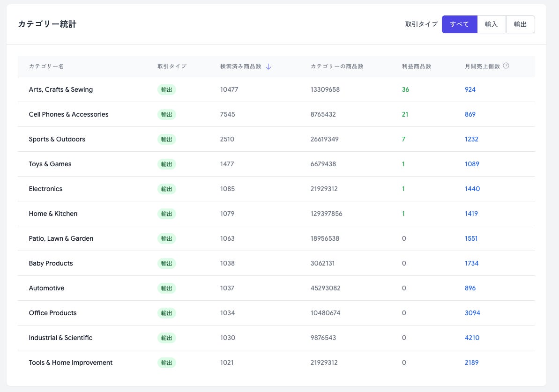Switch transaction type filter to 輸入
The height and width of the screenshot is (392, 559).
491,24
